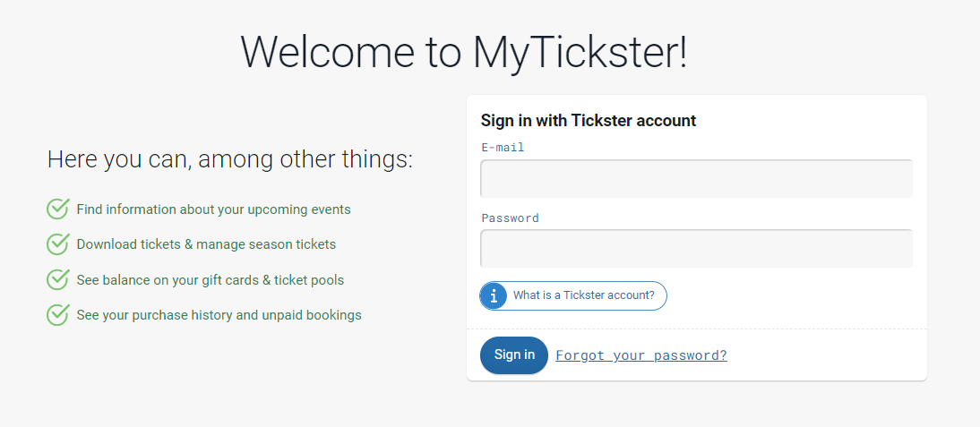980x427 pixels.
Task: Click the Welcome to MyTickster heading
Action: [x=464, y=51]
